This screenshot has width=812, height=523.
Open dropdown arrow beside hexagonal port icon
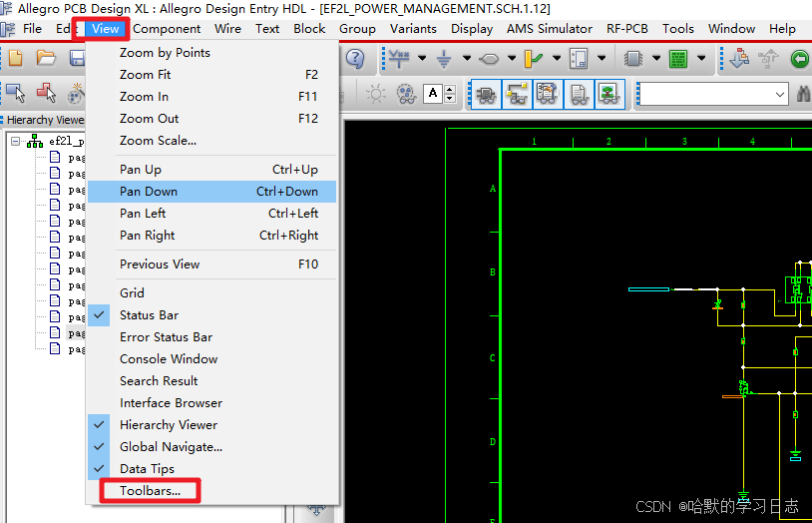[x=512, y=59]
